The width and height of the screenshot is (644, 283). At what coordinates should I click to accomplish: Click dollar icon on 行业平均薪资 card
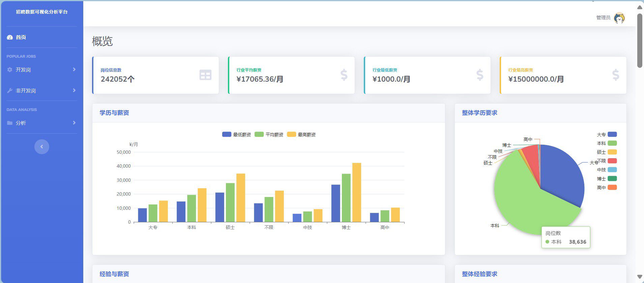pyautogui.click(x=344, y=75)
